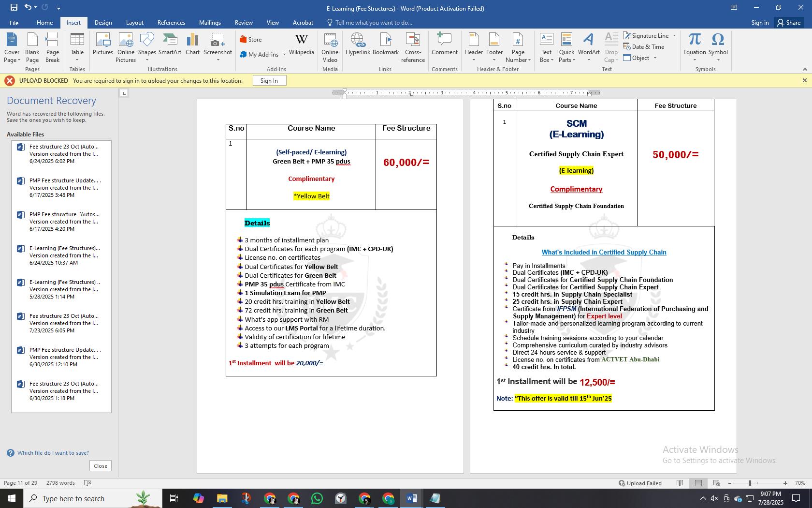Click the proofing errors icon in status bar
The height and width of the screenshot is (508, 812).
coord(87,483)
